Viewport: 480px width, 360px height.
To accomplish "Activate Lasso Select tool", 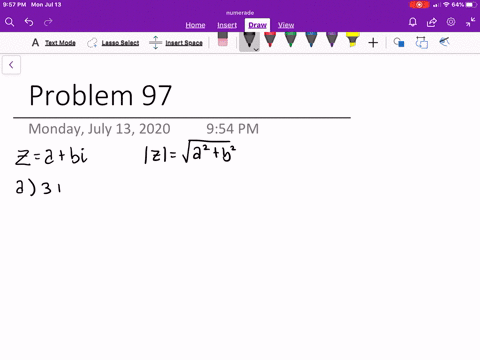I will [113, 43].
